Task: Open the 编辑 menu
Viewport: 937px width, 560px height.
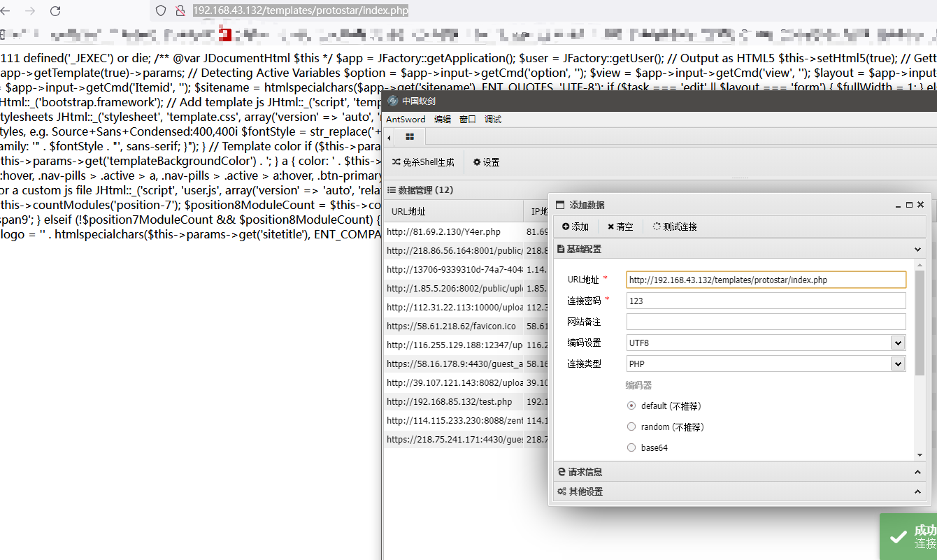Action: [x=443, y=120]
